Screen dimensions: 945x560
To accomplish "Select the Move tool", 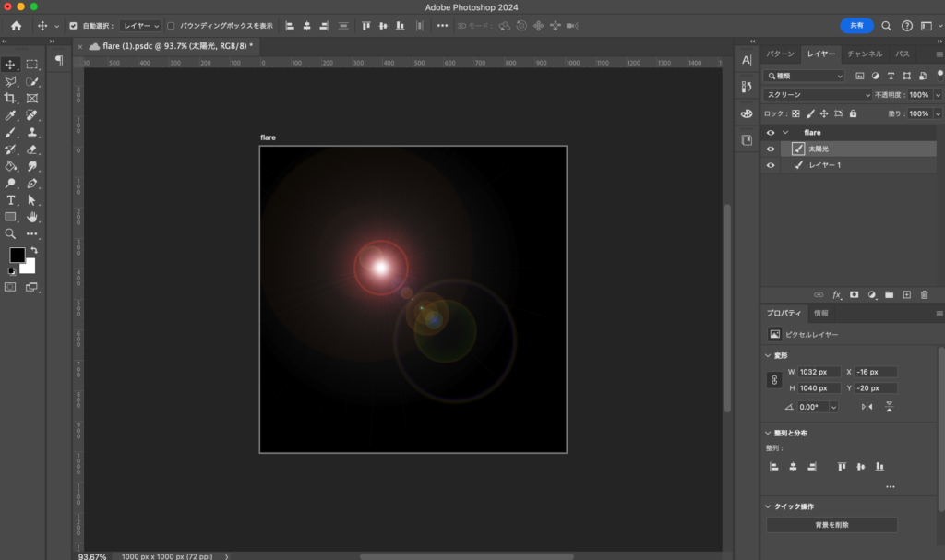I will [11, 65].
